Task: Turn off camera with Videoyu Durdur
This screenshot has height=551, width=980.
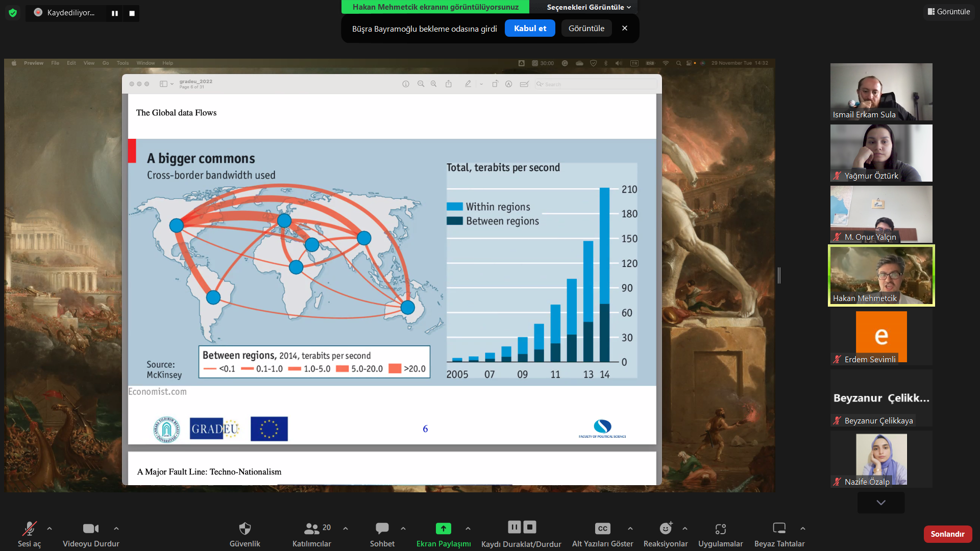Action: pos(91,529)
